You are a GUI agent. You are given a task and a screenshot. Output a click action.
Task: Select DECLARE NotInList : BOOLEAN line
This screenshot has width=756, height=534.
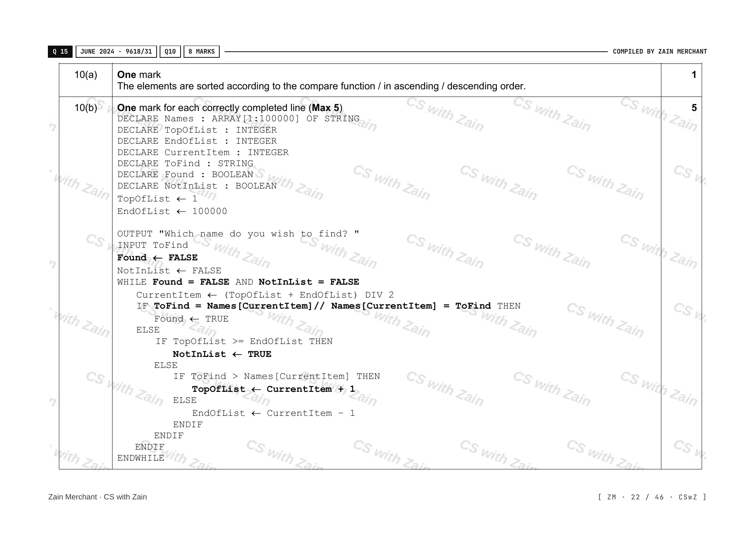point(197,186)
